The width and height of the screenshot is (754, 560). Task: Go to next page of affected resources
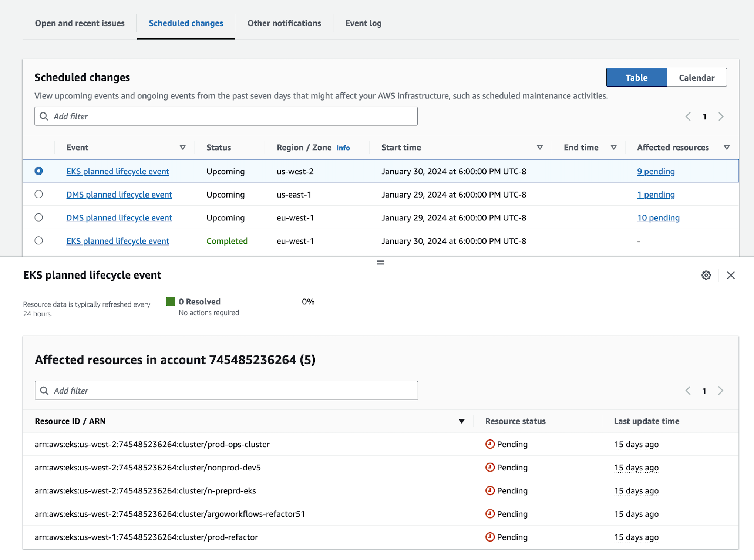click(721, 391)
